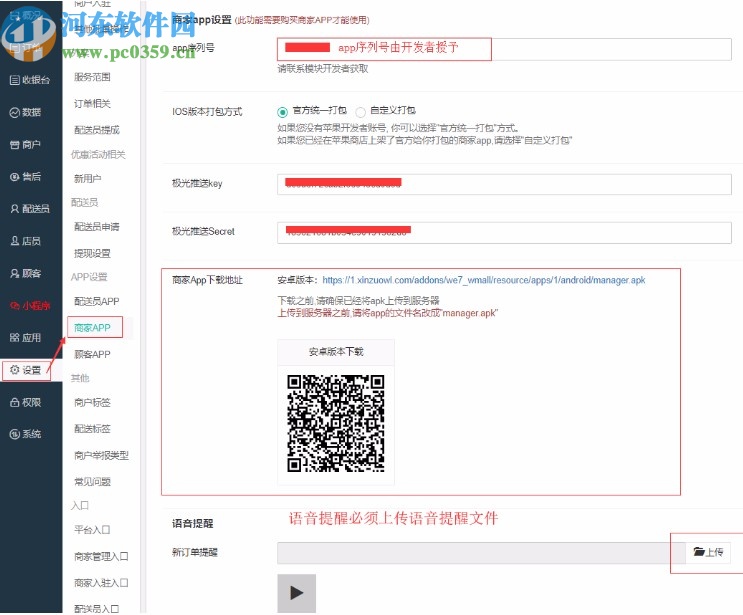The image size is (743, 615).
Task: Click the 顾客 sidebar icon
Action: coord(15,273)
